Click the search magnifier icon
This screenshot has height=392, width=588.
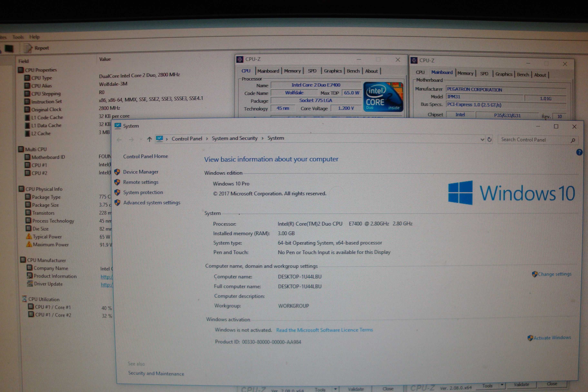point(573,140)
